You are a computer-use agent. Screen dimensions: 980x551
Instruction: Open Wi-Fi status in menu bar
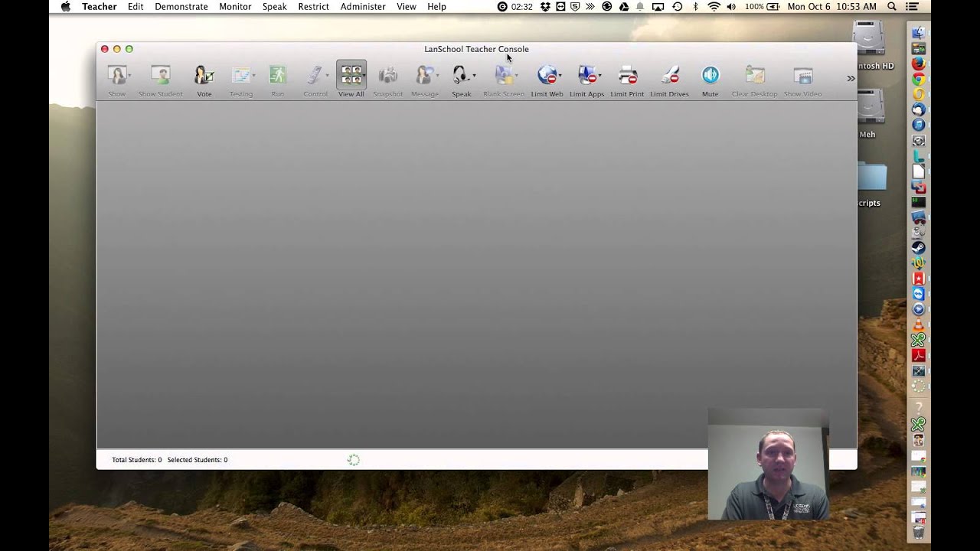coord(714,6)
